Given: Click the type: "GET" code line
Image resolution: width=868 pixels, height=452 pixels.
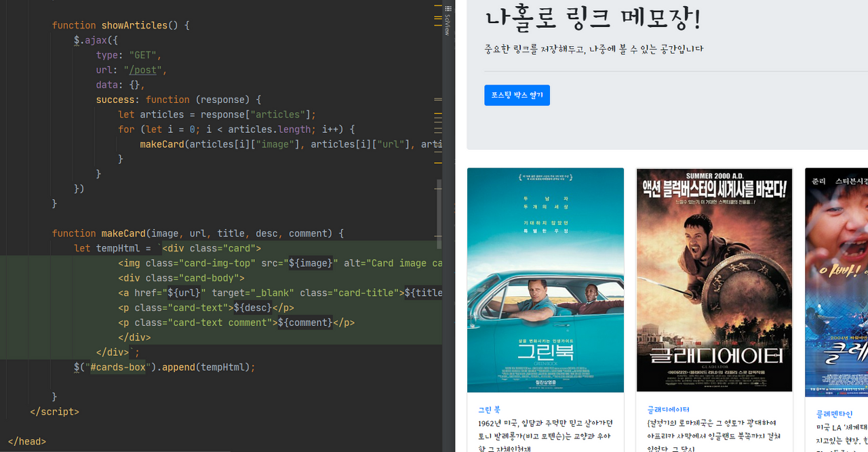Looking at the screenshot, I should 129,55.
